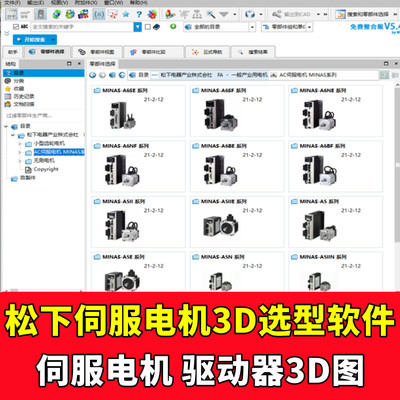Image resolution: width=400 pixels, height=400 pixels.
Task: Click the green plus icon beside search
Action: 173,26
